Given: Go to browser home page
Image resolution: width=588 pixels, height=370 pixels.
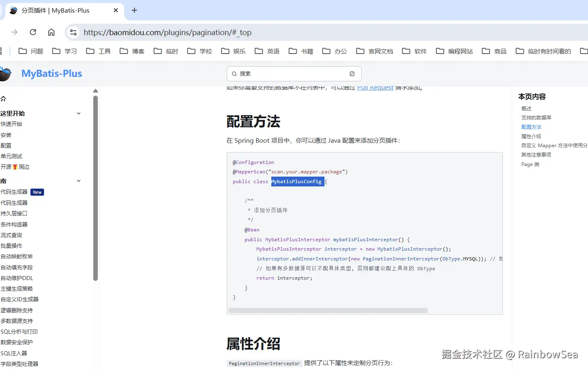Looking at the screenshot, I should [51, 32].
